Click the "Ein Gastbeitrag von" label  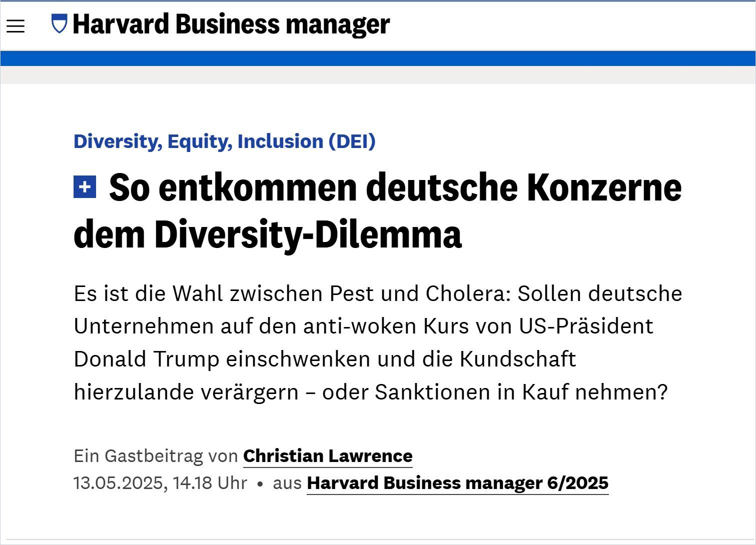(x=155, y=455)
